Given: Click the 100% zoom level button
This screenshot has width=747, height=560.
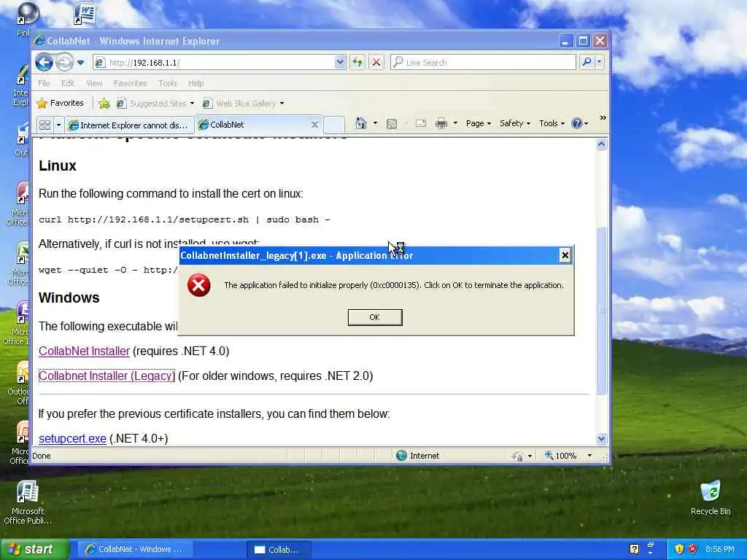Looking at the screenshot, I should 561,456.
